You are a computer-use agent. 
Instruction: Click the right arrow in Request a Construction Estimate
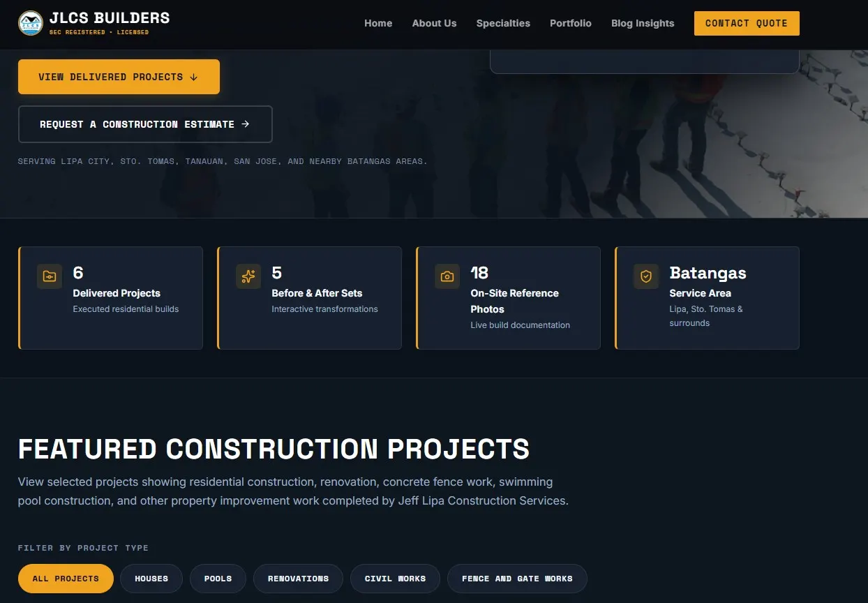[x=246, y=124]
